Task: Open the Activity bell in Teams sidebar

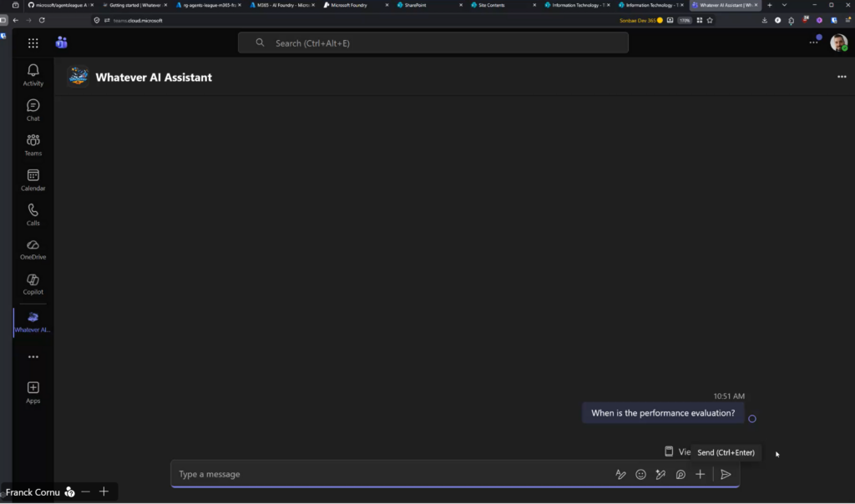Action: [33, 75]
